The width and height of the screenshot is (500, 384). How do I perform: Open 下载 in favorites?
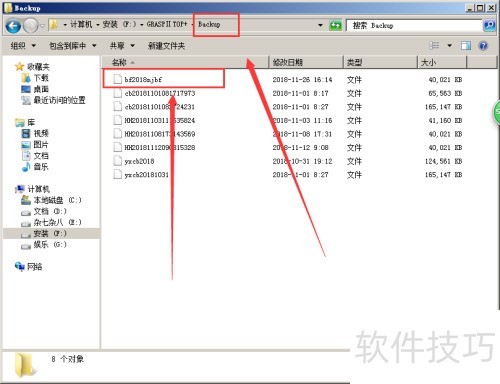coord(41,78)
